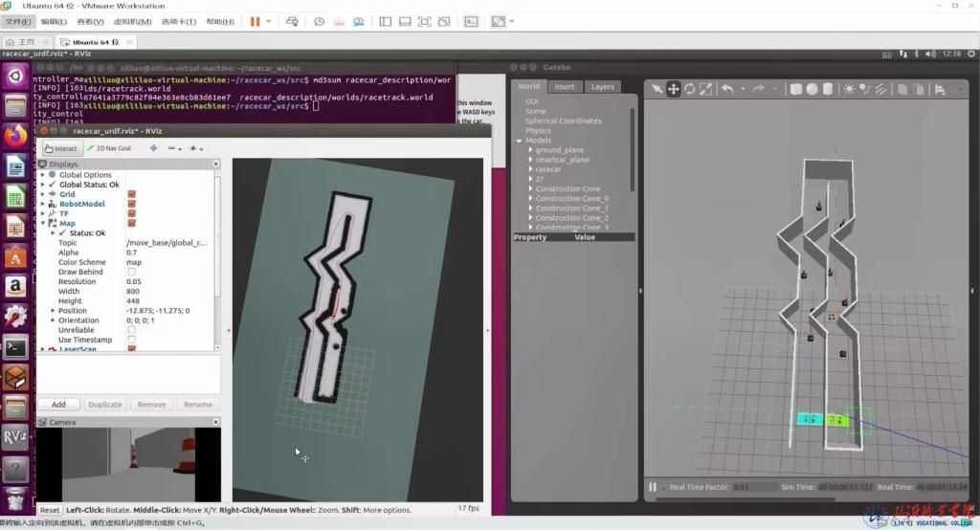This screenshot has width=980, height=530.
Task: Click the Add display button
Action: coord(58,405)
